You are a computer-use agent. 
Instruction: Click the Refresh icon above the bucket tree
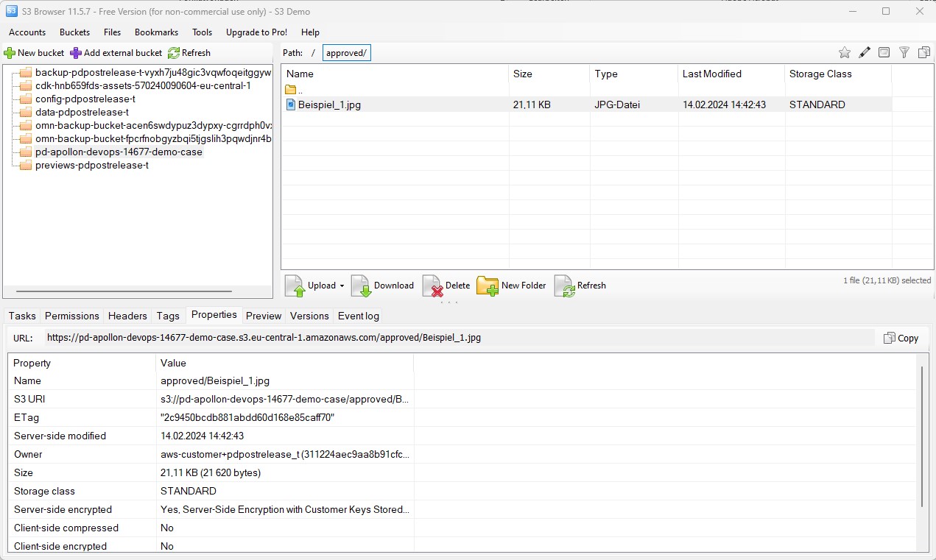[x=172, y=52]
